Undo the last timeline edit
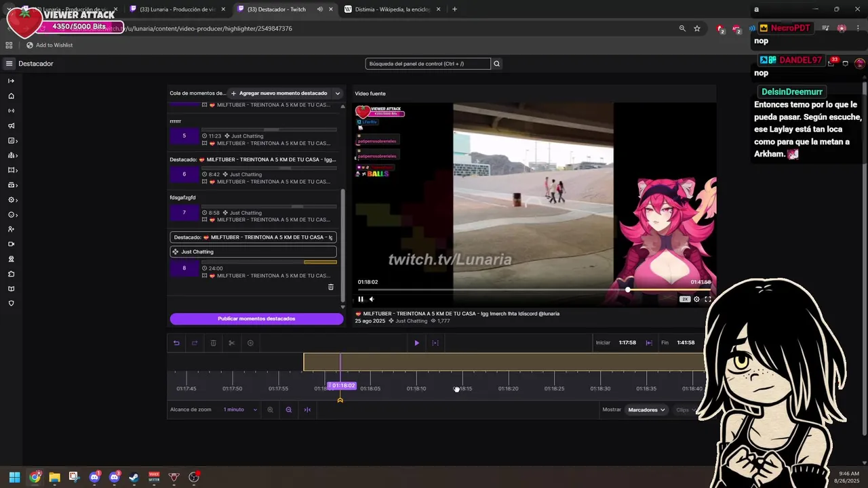The image size is (868, 488). point(176,343)
